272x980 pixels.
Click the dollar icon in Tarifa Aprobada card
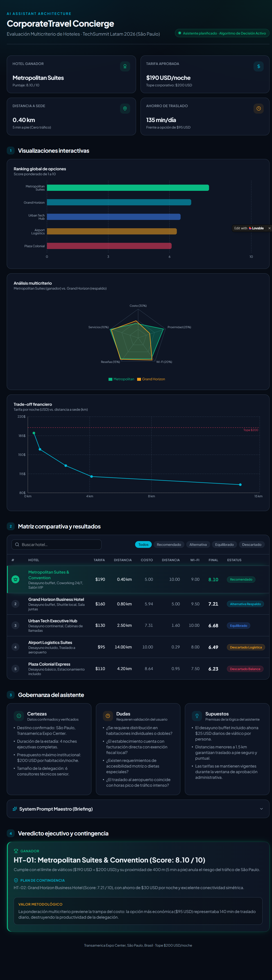click(258, 66)
